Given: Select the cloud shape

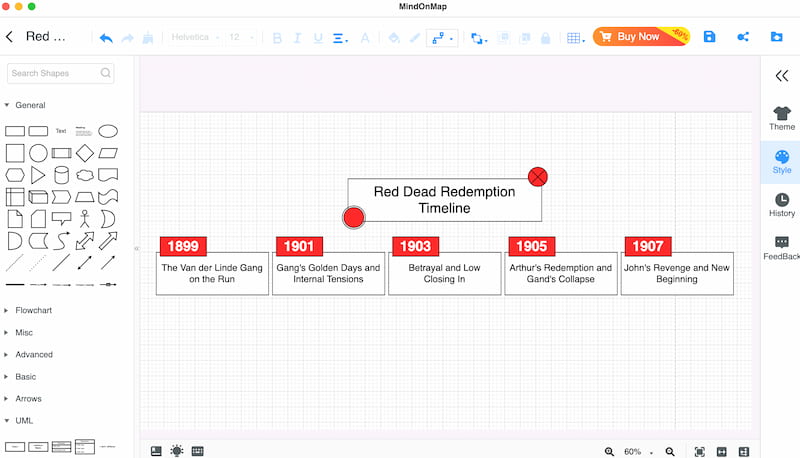Looking at the screenshot, I should 85,175.
